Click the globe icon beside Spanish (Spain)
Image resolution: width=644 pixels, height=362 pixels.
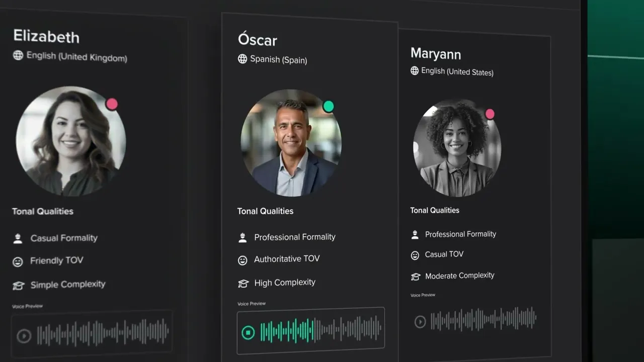pos(243,59)
